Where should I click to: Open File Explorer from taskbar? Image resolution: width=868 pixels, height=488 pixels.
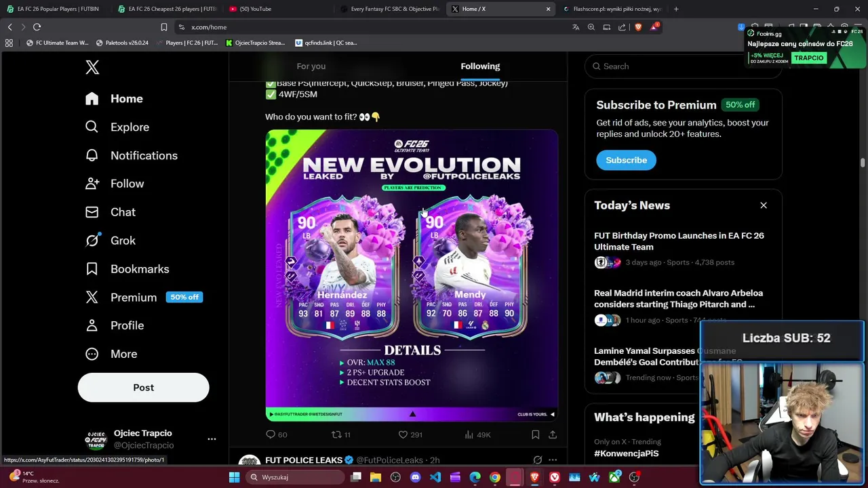click(x=376, y=477)
